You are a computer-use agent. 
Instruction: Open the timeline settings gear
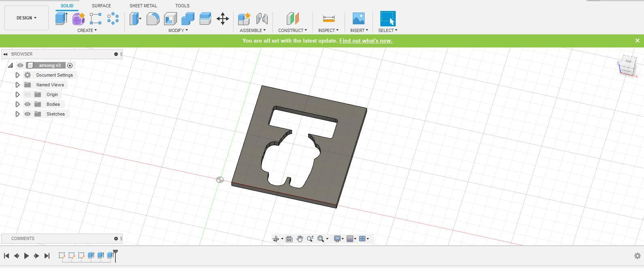(637, 256)
